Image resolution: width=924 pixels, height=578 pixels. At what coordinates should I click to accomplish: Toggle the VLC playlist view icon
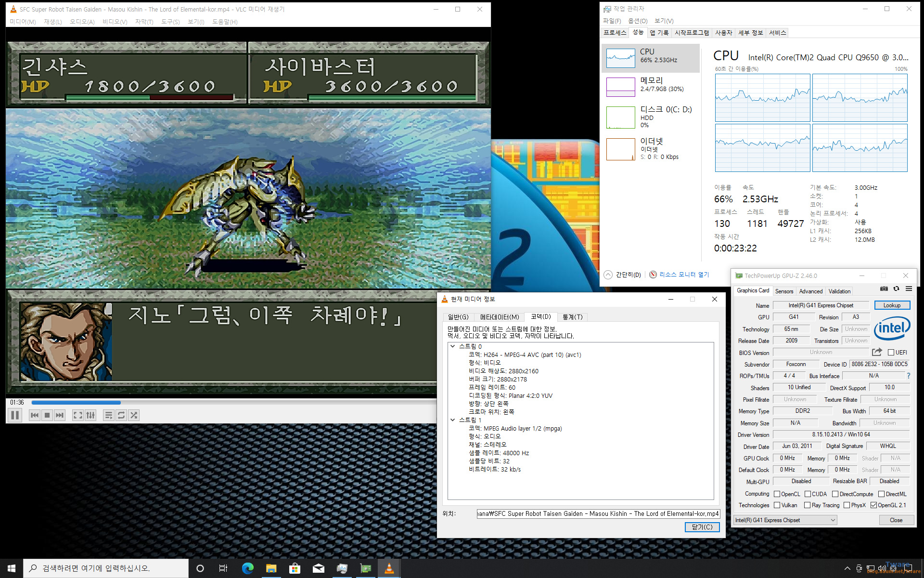(108, 415)
